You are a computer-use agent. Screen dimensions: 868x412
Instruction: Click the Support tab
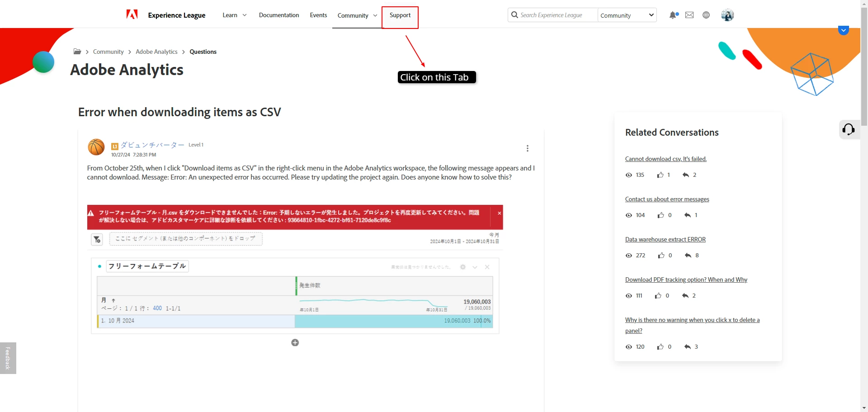400,15
